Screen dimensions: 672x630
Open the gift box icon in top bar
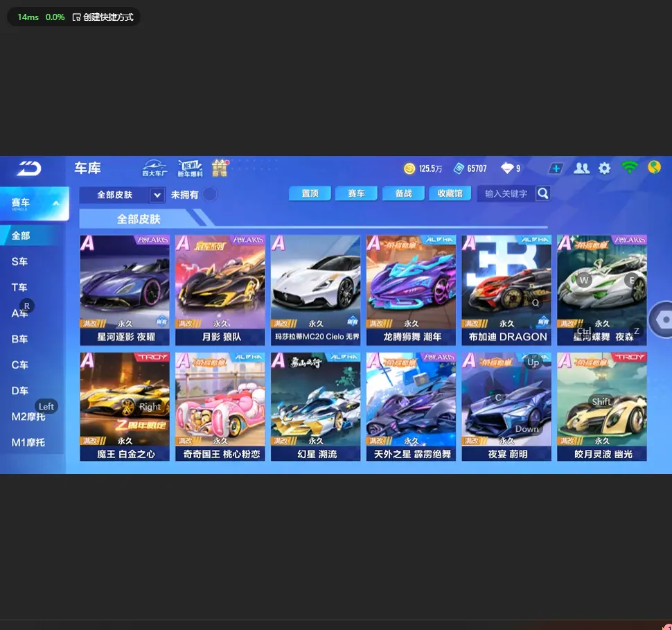point(220,168)
